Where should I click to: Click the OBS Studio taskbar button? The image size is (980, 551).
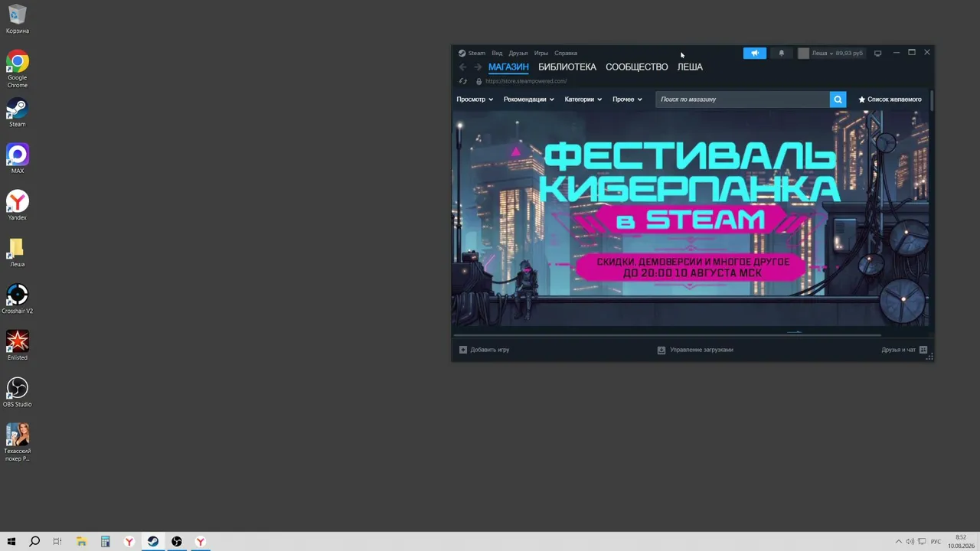(177, 542)
